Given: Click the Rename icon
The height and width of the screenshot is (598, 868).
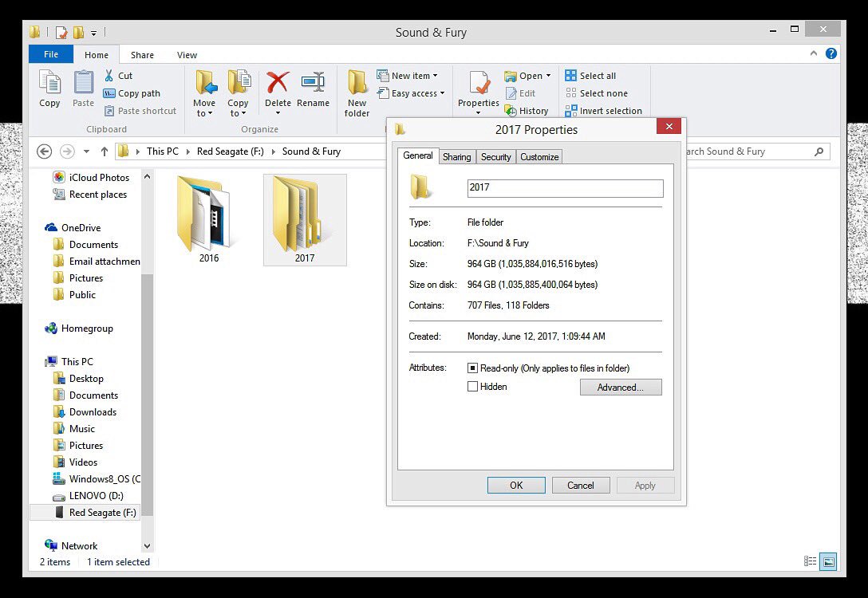Looking at the screenshot, I should [313, 82].
